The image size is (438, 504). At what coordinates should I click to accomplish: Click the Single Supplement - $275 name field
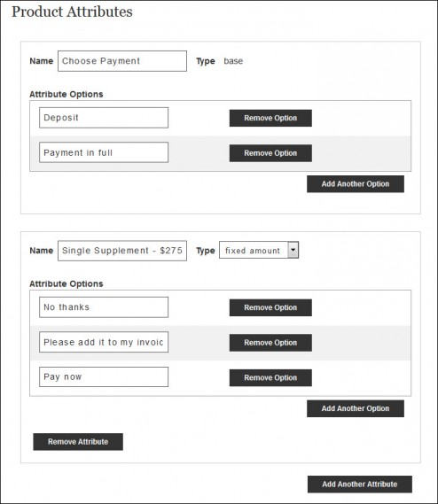(122, 251)
